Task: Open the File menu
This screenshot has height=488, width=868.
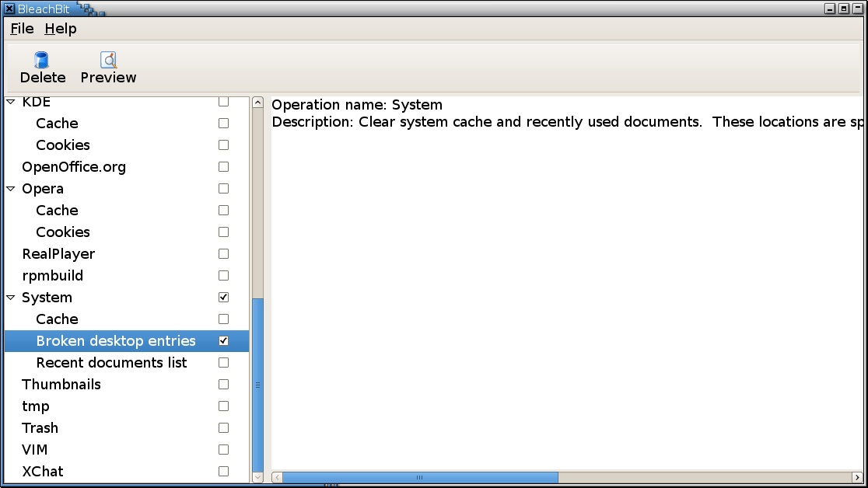Action: click(22, 29)
